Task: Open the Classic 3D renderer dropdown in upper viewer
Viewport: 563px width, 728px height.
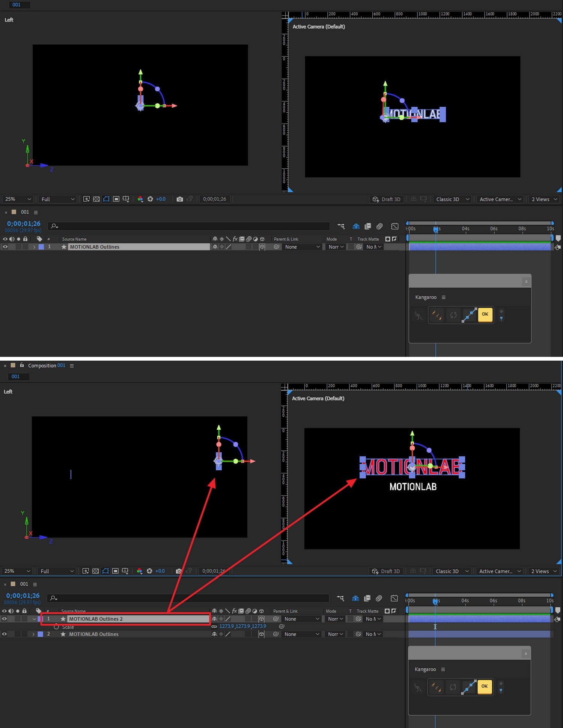Action: point(452,199)
